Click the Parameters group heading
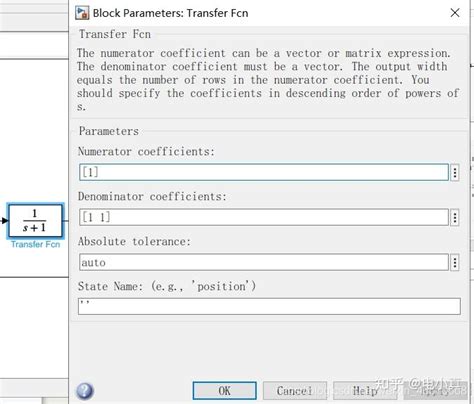Image resolution: width=474 pixels, height=404 pixels. (109, 131)
